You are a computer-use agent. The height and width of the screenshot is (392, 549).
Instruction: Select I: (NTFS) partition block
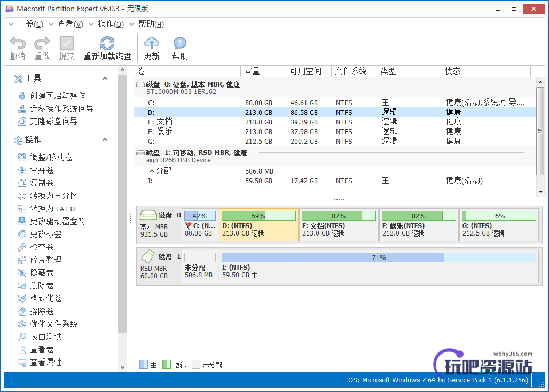(x=379, y=266)
